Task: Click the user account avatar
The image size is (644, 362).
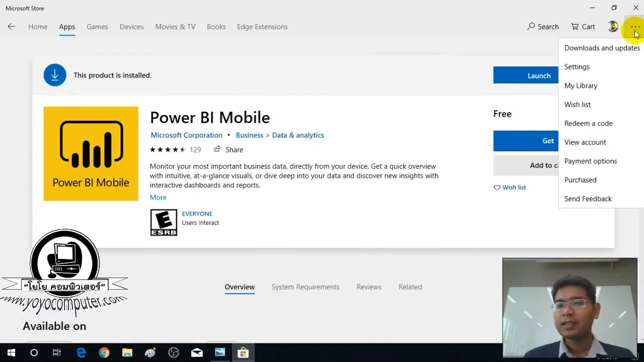Action: click(613, 27)
